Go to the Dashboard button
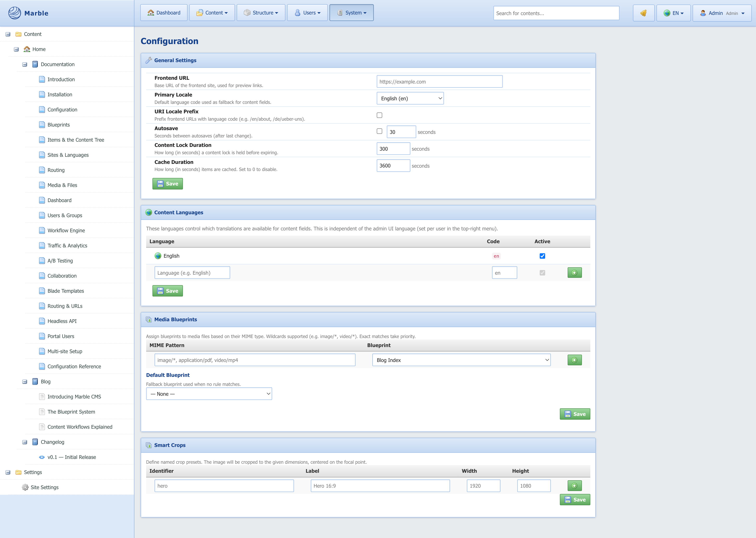The image size is (756, 538). click(164, 13)
